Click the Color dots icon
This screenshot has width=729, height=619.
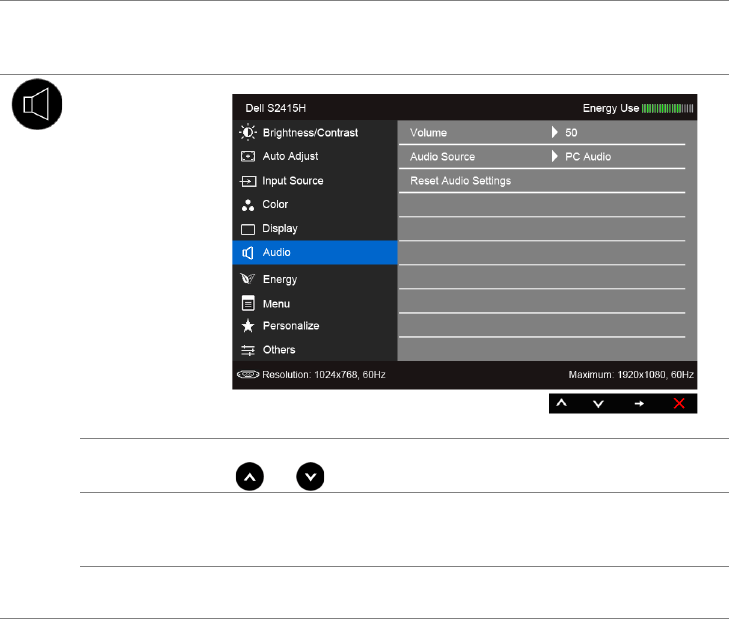248,205
